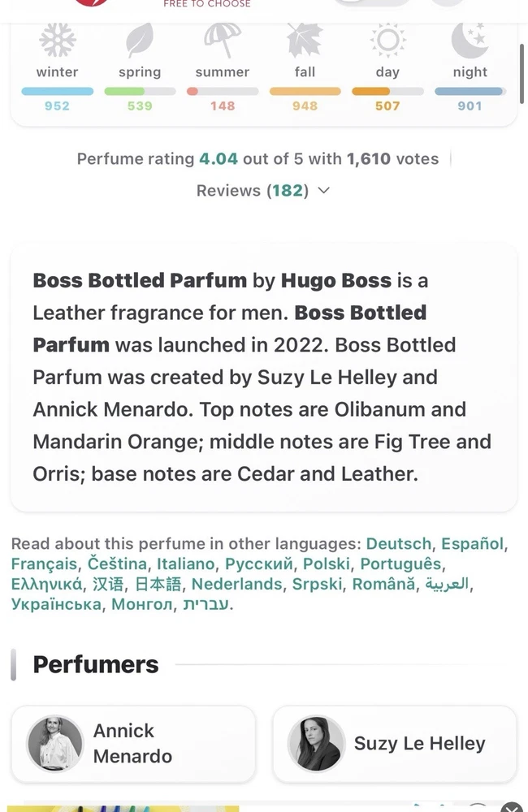This screenshot has height=812, width=528.
Task: Open Annick Menardo perfumer photo
Action: pyautogui.click(x=55, y=743)
